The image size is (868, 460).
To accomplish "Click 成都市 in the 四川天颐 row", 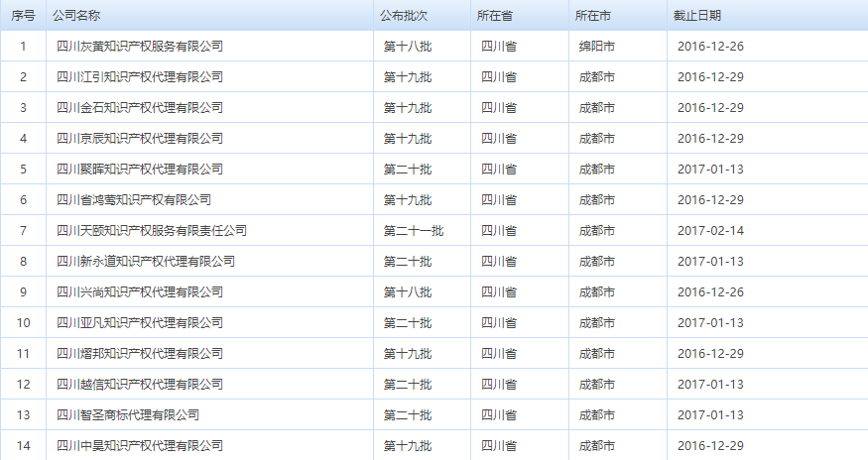I will point(597,230).
